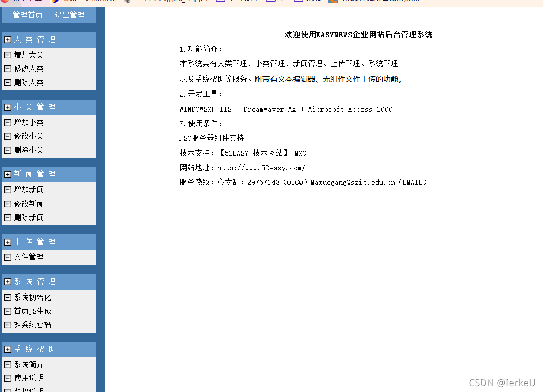Click minus icon beside 修改小类

coord(7,136)
